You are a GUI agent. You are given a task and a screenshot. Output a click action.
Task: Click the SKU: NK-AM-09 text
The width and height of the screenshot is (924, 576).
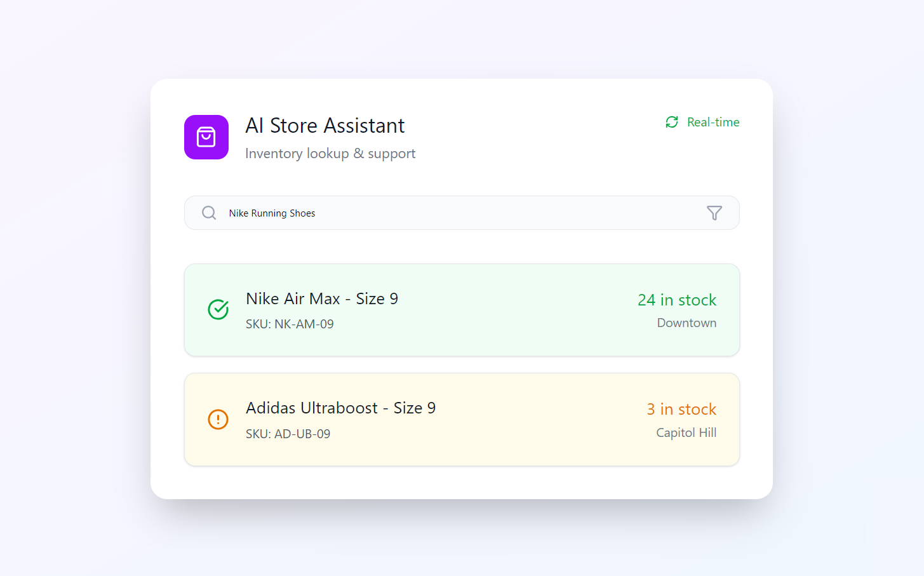pos(290,324)
